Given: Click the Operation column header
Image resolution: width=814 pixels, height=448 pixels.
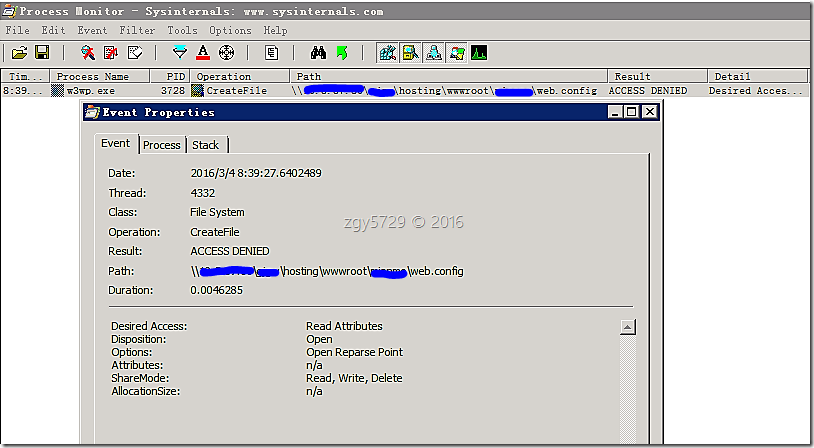Looking at the screenshot, I should click(x=240, y=76).
